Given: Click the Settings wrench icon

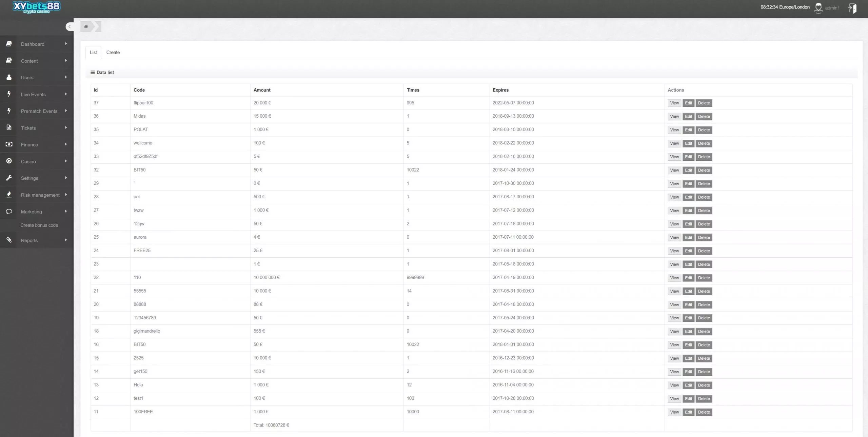Looking at the screenshot, I should pyautogui.click(x=9, y=178).
